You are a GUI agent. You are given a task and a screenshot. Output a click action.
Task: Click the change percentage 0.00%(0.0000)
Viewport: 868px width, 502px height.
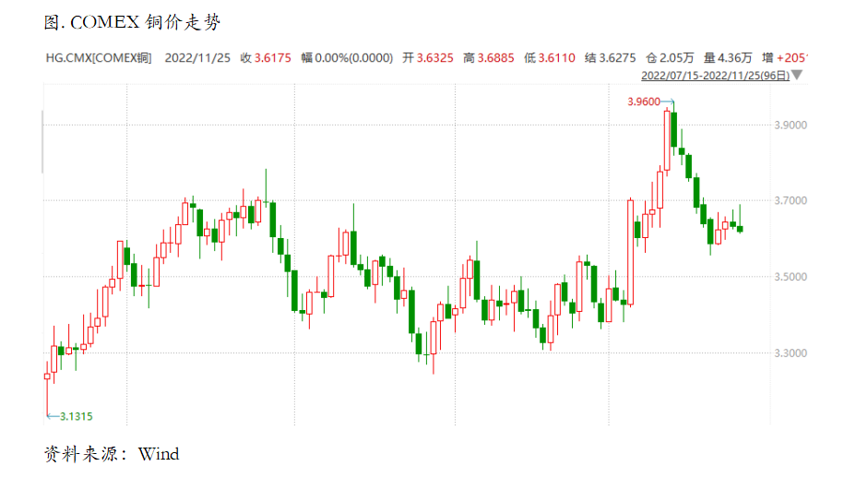[x=353, y=57]
